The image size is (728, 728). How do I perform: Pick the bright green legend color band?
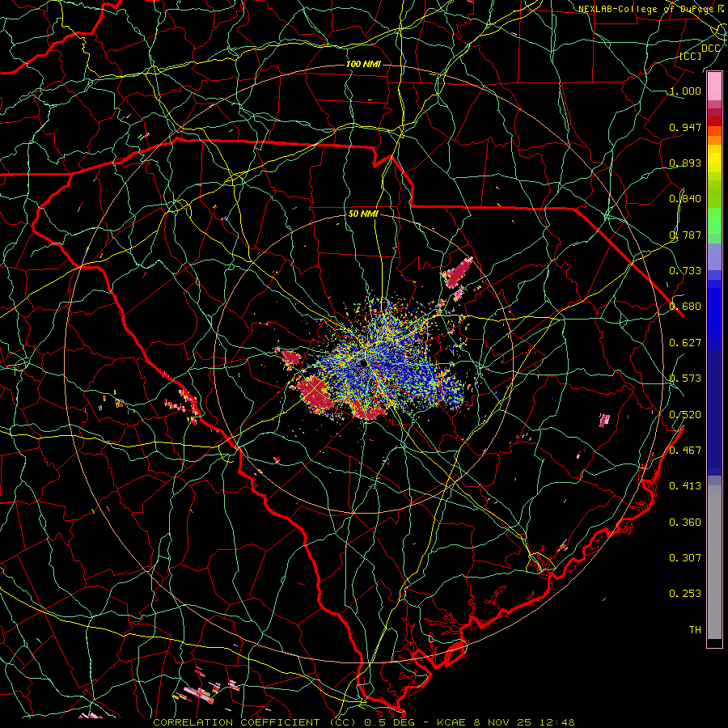tap(714, 221)
